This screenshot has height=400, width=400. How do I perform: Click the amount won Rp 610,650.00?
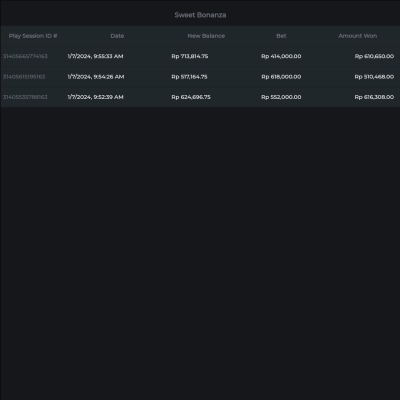tap(374, 56)
